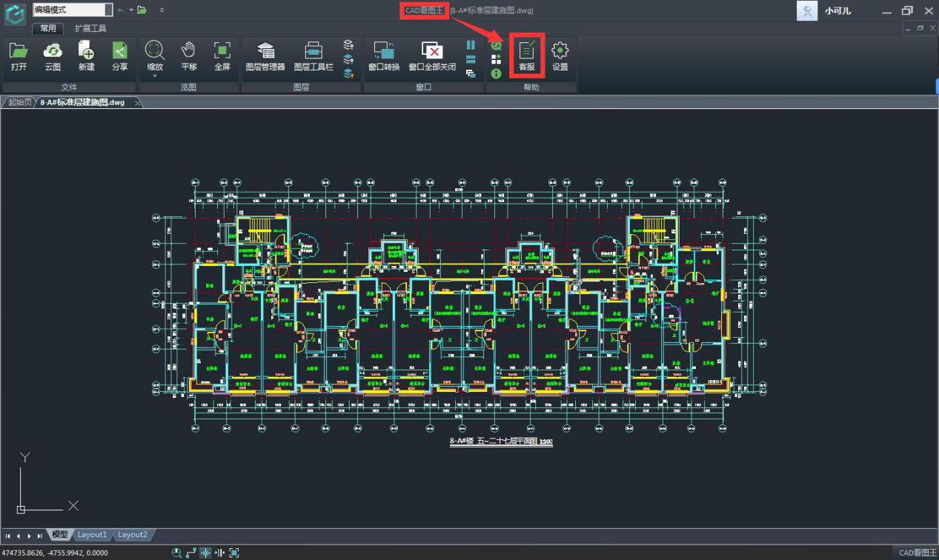Expand the quick access toolbar customize arrow
Image resolution: width=939 pixels, height=560 pixels.
tap(162, 10)
